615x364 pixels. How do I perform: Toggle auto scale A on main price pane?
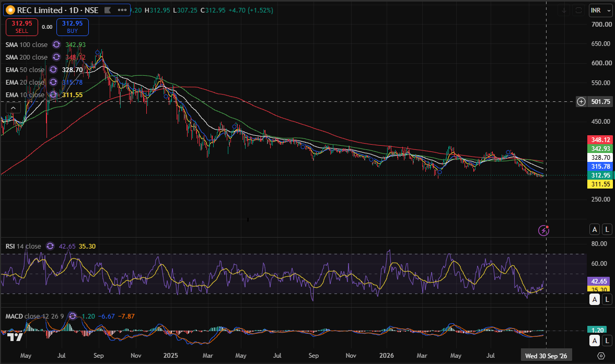595,230
